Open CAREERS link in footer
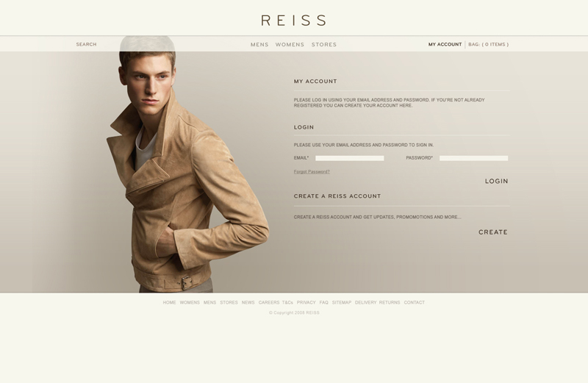The image size is (588, 383). point(269,302)
